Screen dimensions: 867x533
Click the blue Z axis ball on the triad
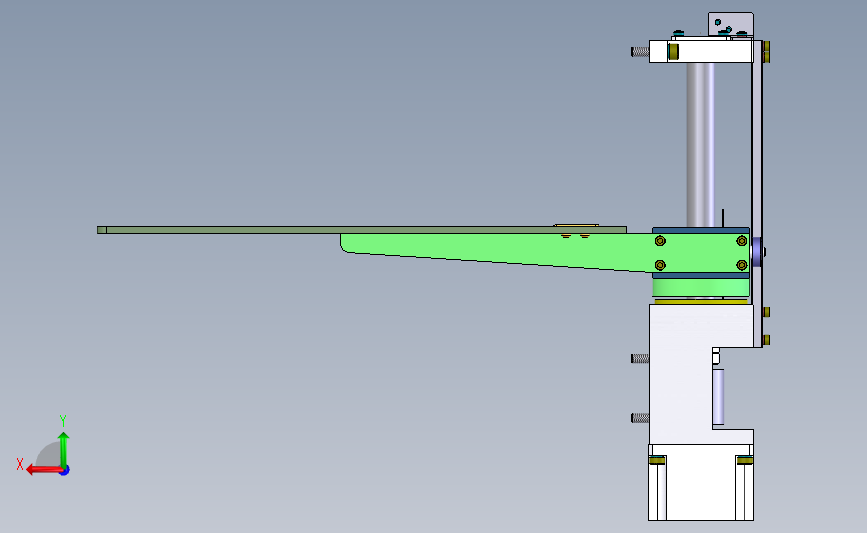pyautogui.click(x=65, y=470)
